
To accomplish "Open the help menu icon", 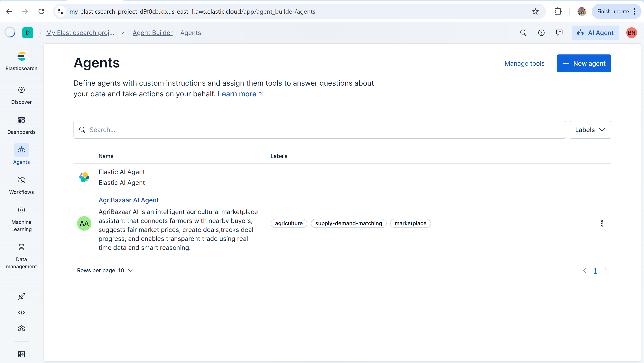I will click(x=541, y=33).
